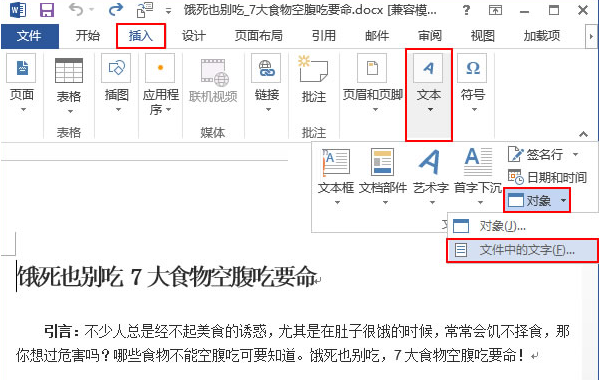Image resolution: width=603 pixels, height=380 pixels.
Task: Select the 插入 ribbon tab
Action: 141,36
